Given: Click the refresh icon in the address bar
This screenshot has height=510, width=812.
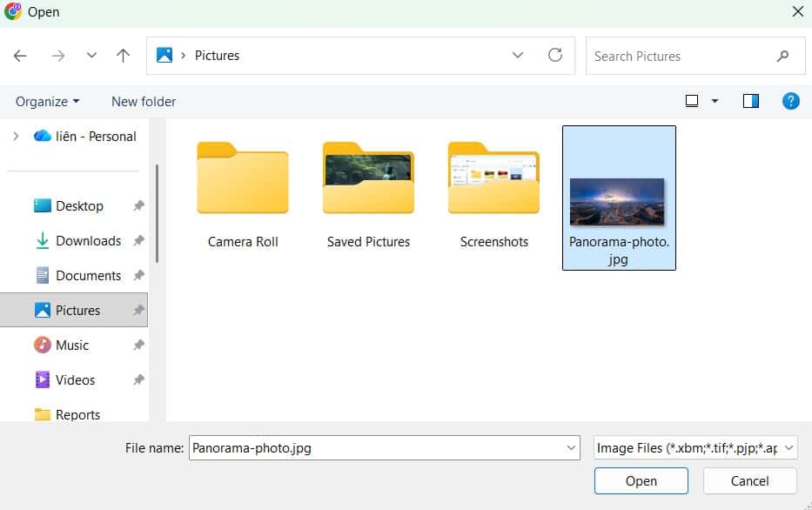Looking at the screenshot, I should point(555,55).
